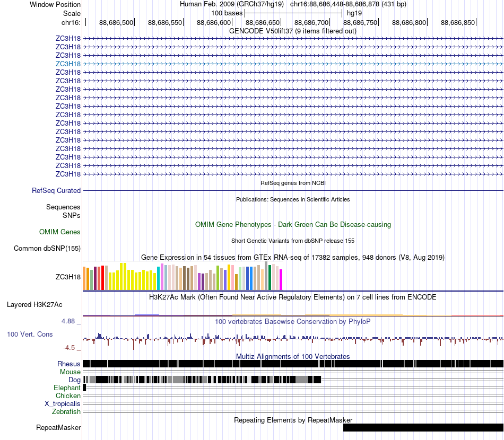
Task: Click the light-blue highlighted ZC3H18 transcript label
Action: click(68, 64)
